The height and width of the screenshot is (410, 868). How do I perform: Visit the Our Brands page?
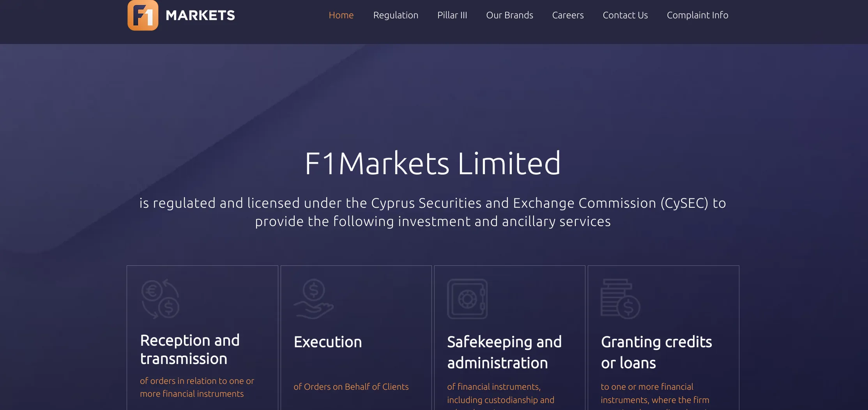click(x=509, y=15)
